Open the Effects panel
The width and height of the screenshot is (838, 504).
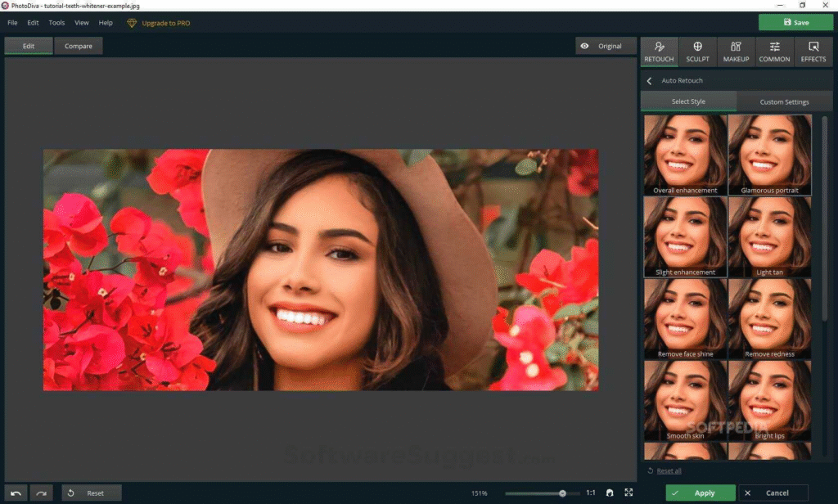pos(813,52)
